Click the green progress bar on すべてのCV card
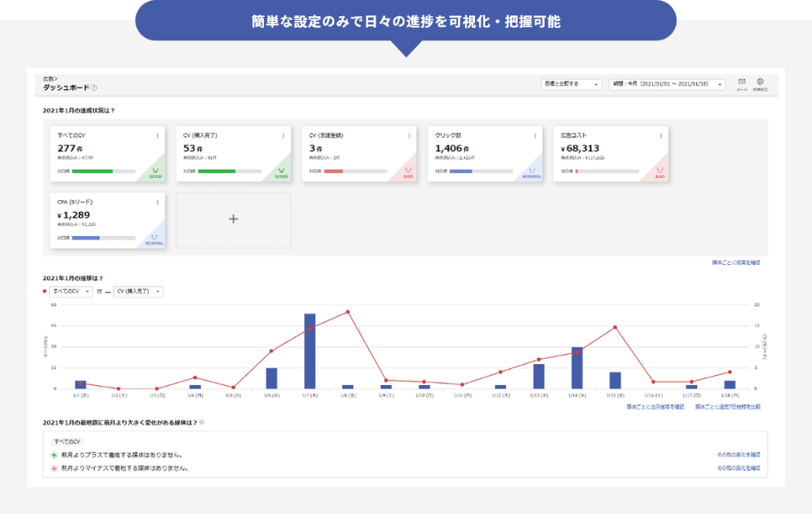This screenshot has height=514, width=812. 92,171
